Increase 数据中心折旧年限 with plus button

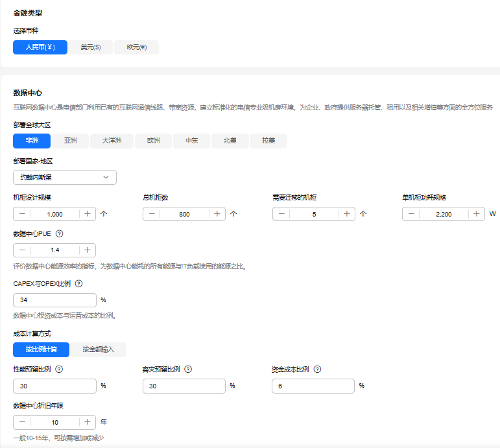pyautogui.click(x=88, y=422)
